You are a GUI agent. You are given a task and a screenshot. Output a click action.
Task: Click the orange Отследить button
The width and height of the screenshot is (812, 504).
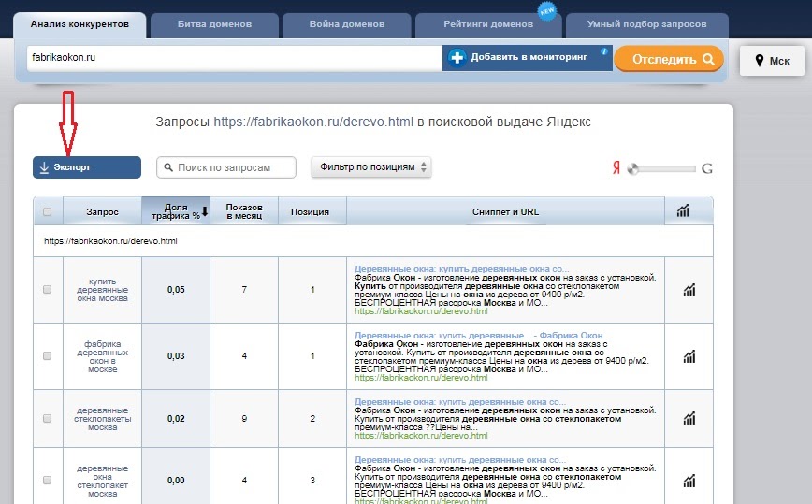coord(669,59)
